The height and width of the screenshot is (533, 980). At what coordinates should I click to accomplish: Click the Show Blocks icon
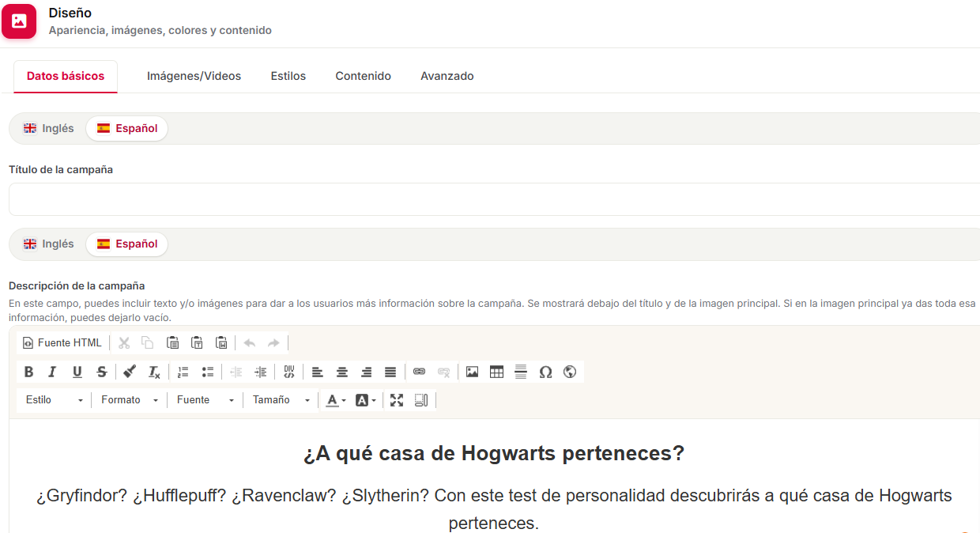coord(421,400)
